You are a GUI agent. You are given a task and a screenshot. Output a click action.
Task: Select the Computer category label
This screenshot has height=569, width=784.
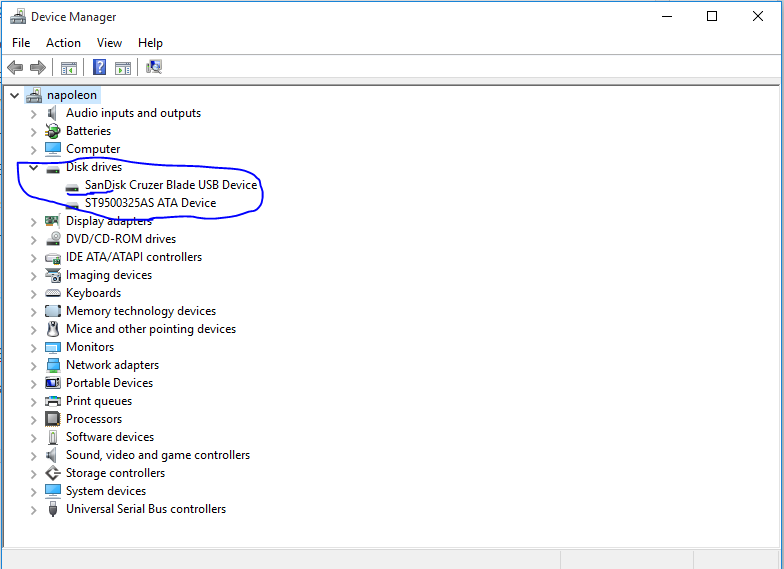point(93,149)
